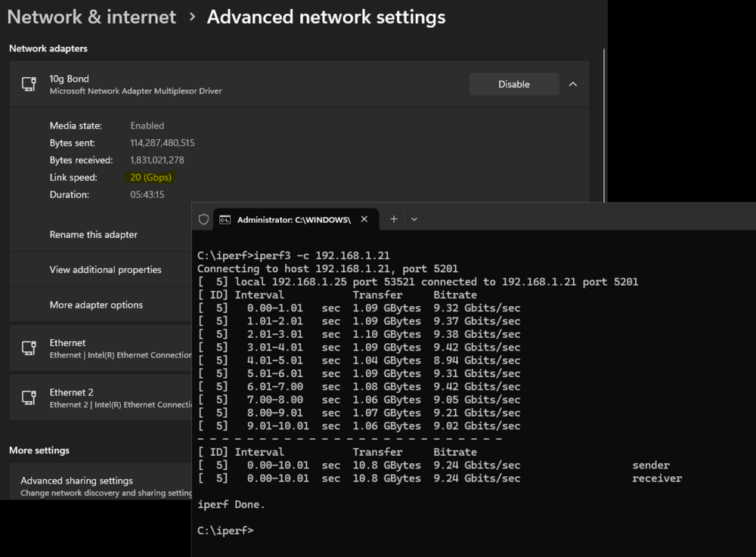The height and width of the screenshot is (557, 756).
Task: Go back to Network & internet
Action: [91, 17]
